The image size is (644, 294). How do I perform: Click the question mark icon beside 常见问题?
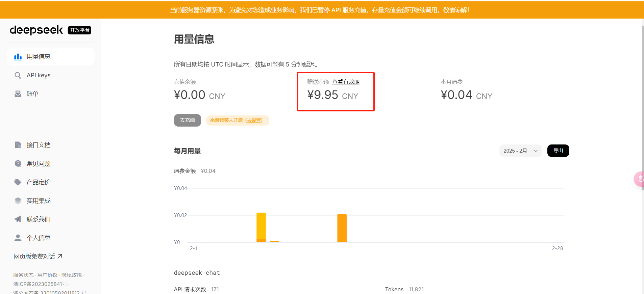tap(18, 164)
